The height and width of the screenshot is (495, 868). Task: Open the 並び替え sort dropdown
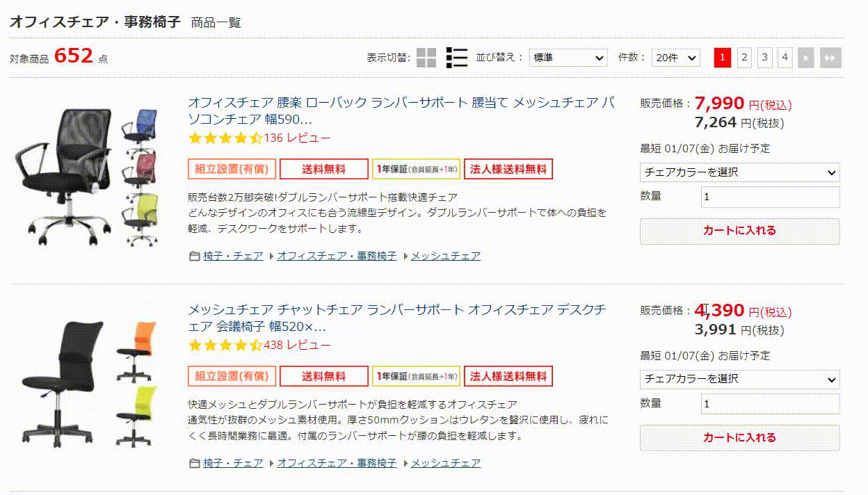tap(568, 58)
